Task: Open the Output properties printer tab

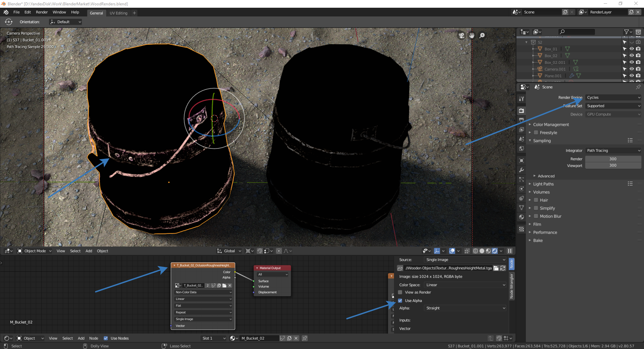Action: pyautogui.click(x=521, y=120)
